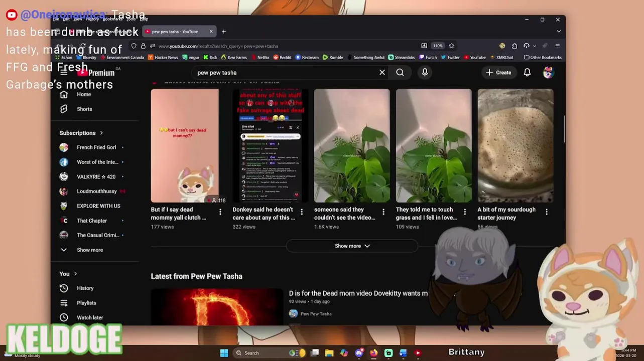
Task: Switch to Firefox in taskbar
Action: (x=373, y=353)
